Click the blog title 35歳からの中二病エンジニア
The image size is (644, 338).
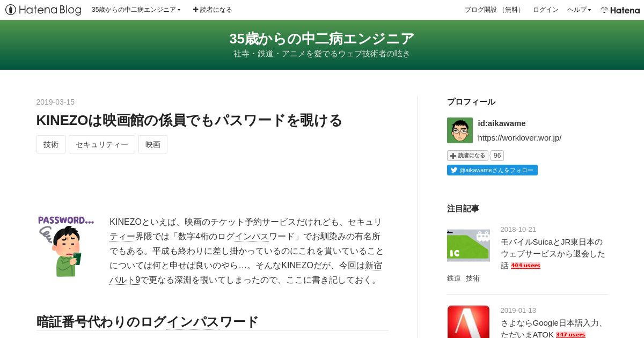(321, 39)
